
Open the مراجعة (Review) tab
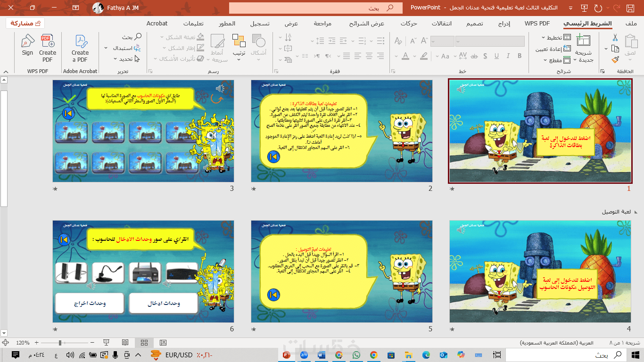coord(322,24)
